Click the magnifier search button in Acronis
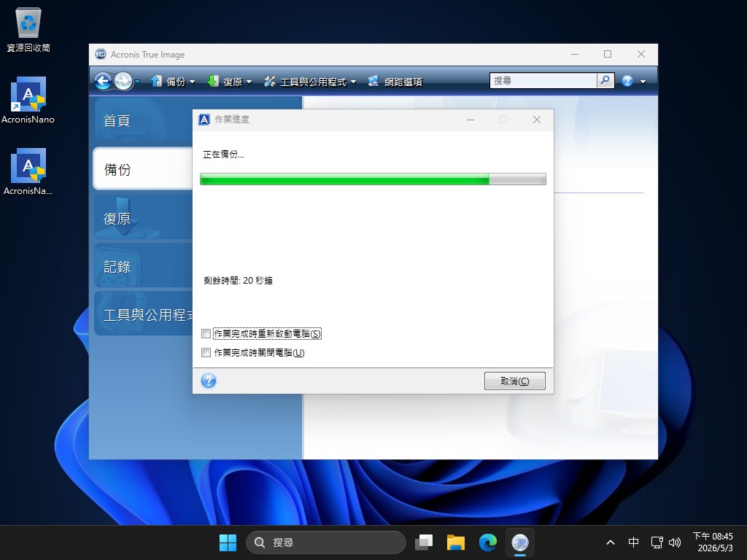Viewport: 747px width, 560px height. coord(605,80)
